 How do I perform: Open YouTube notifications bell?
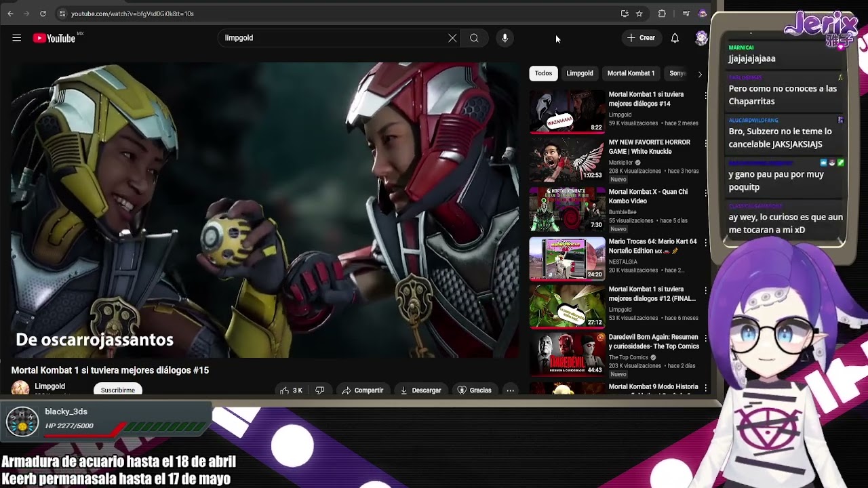click(675, 38)
